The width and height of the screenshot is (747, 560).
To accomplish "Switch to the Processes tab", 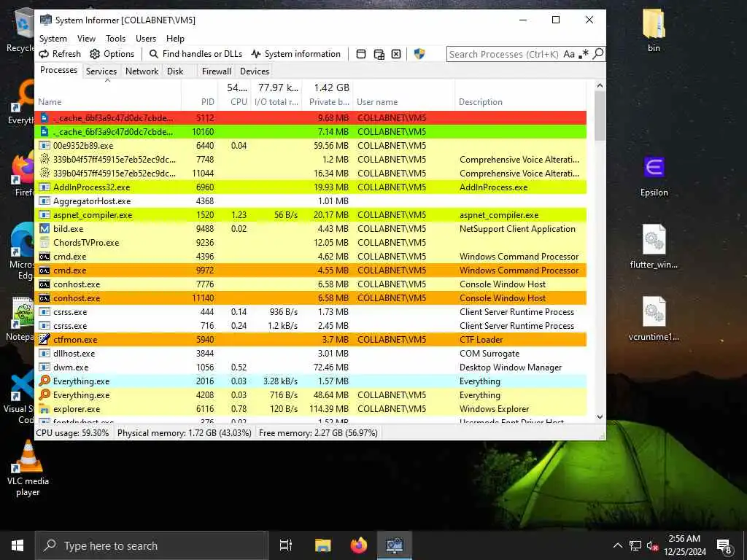I will click(58, 70).
